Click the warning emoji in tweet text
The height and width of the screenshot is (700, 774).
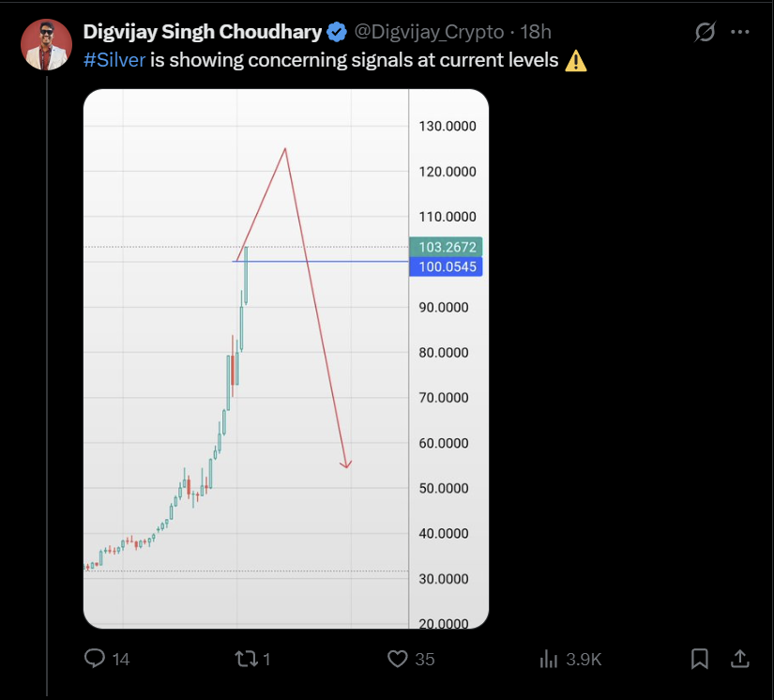pos(575,61)
